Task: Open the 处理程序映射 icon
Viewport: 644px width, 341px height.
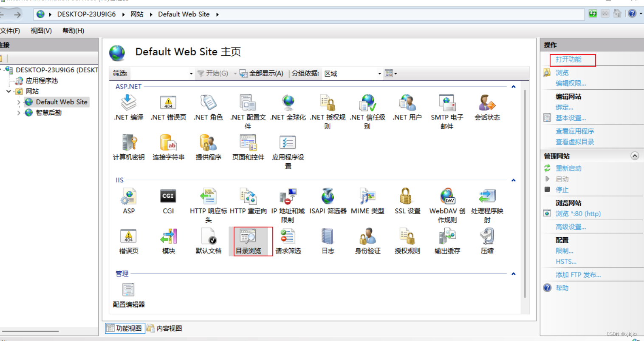Action: tap(487, 196)
